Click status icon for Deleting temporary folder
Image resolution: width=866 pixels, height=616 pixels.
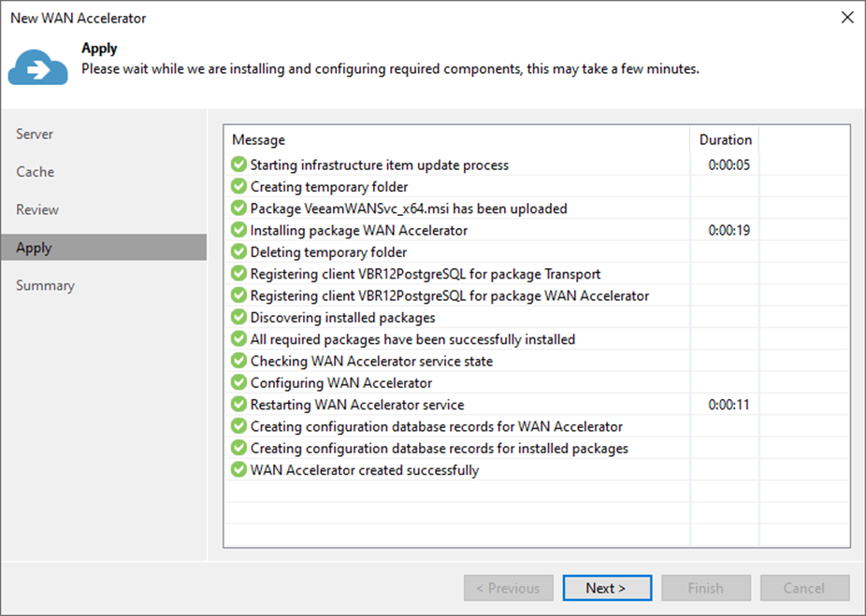pos(239,252)
